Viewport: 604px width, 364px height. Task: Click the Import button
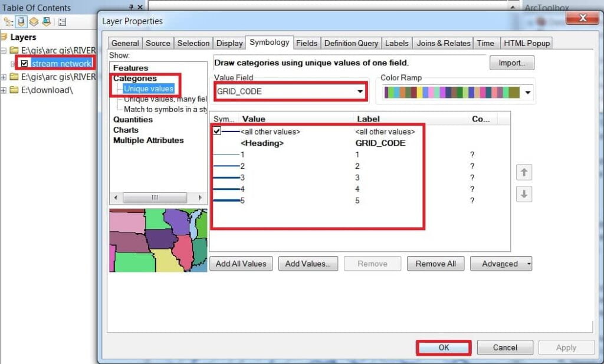(511, 63)
